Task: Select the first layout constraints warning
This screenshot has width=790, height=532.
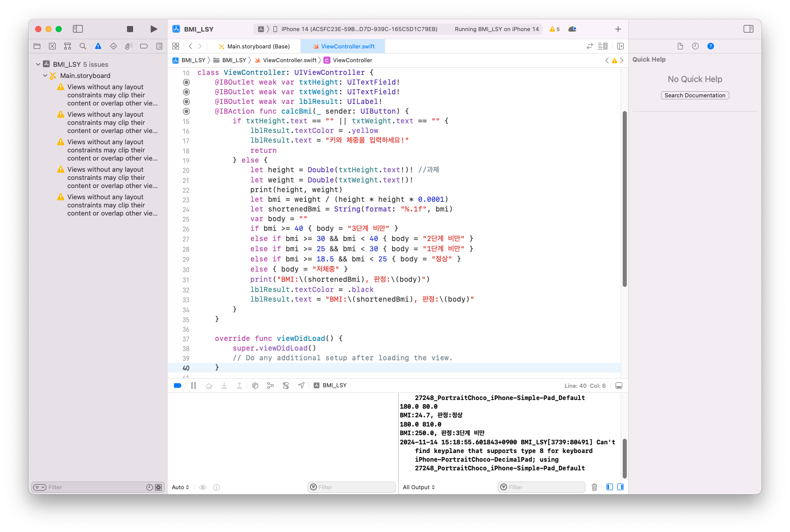Action: (x=108, y=95)
